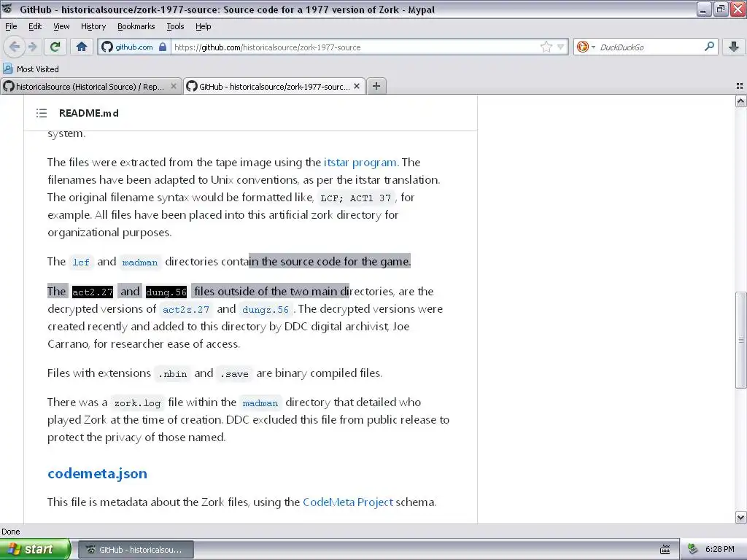Follow the itstar program link
747x560 pixels.
[360, 163]
